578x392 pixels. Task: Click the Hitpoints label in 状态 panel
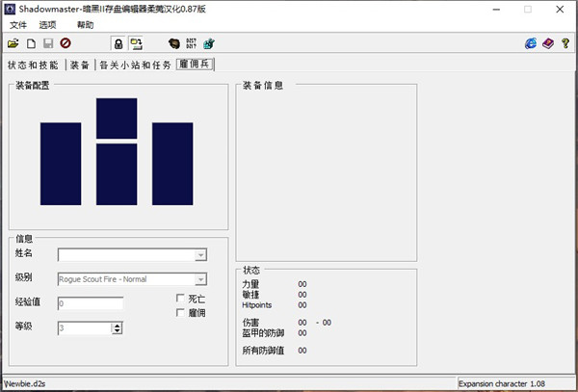pos(256,305)
